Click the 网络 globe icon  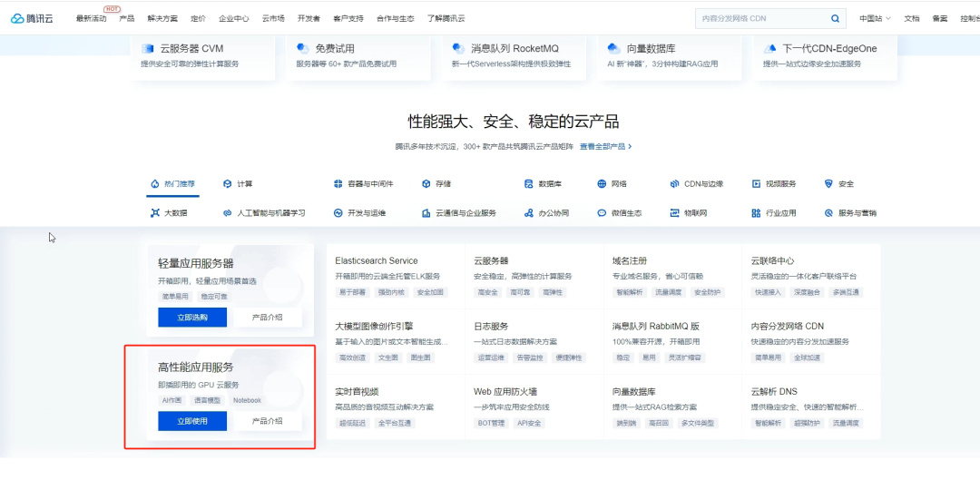602,184
